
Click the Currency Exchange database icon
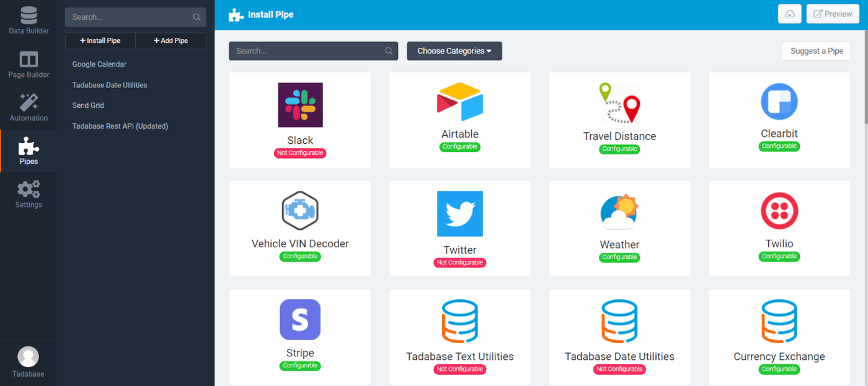(779, 322)
